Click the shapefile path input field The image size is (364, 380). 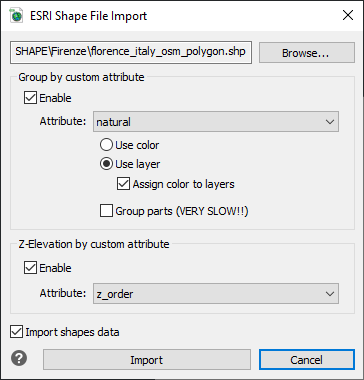tap(131, 52)
